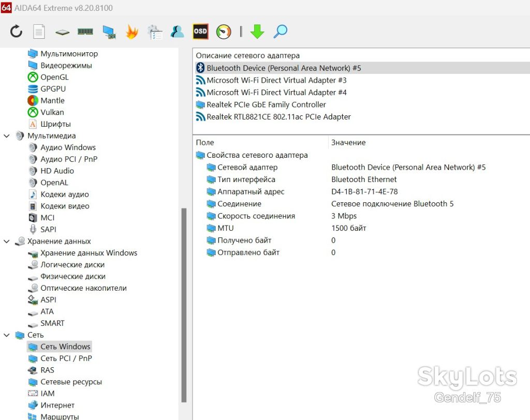Open Физические диски in the tree
Screen dimensions: 530x420
67,276
